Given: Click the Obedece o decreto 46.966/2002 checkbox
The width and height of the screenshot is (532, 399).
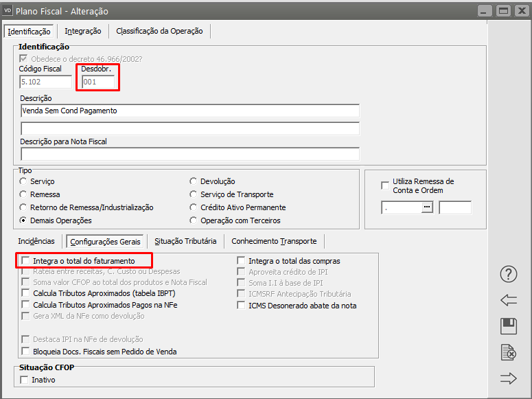Looking at the screenshot, I should [x=23, y=58].
